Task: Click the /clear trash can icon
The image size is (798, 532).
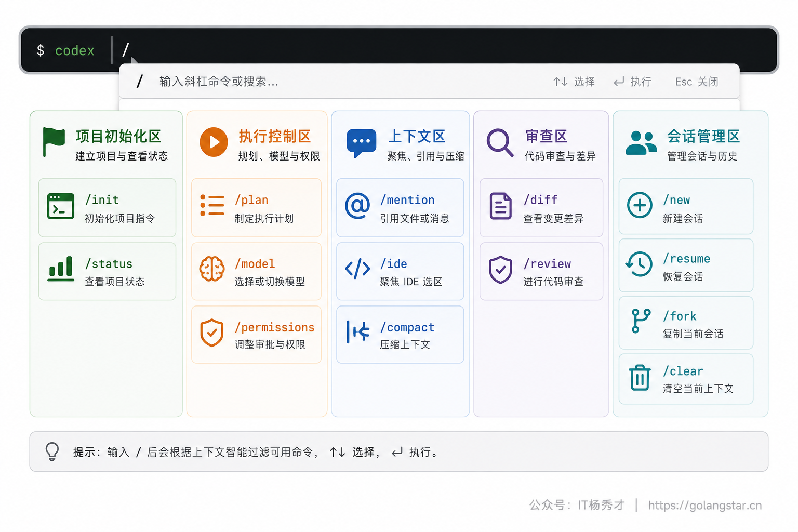Action: click(640, 377)
